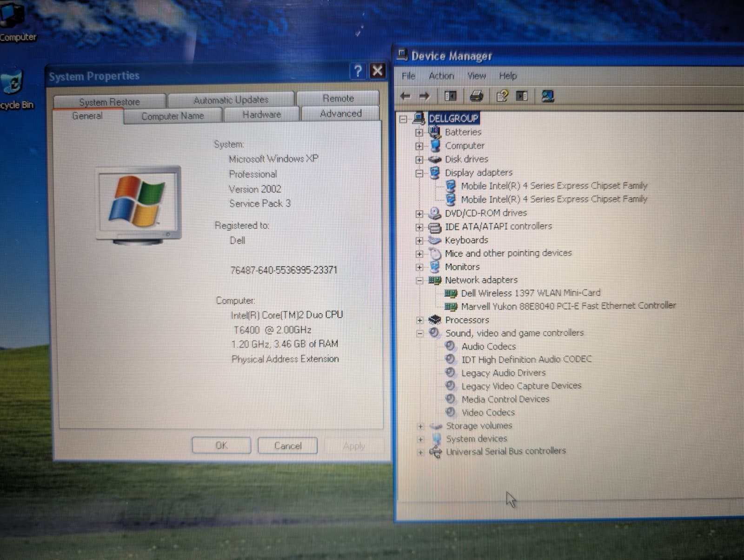This screenshot has height=560, width=744.
Task: Expand the DVD/CD-ROM drives node
Action: click(x=419, y=214)
